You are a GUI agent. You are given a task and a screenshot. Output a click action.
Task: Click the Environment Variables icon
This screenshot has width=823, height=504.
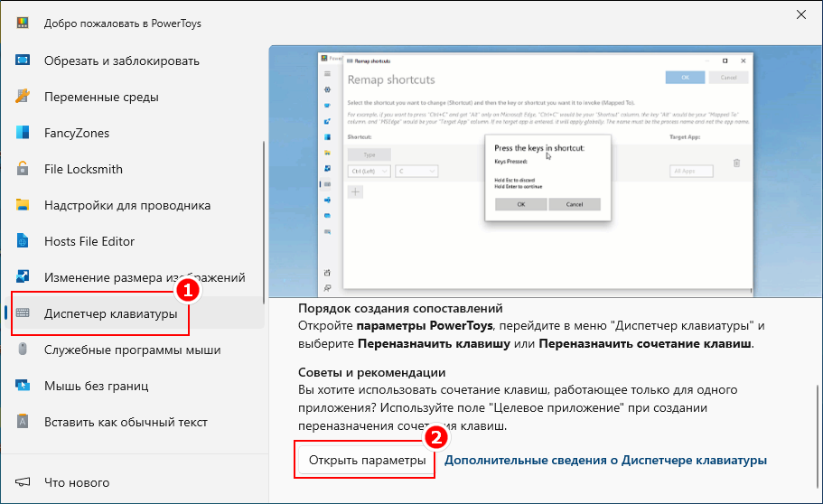coord(22,96)
